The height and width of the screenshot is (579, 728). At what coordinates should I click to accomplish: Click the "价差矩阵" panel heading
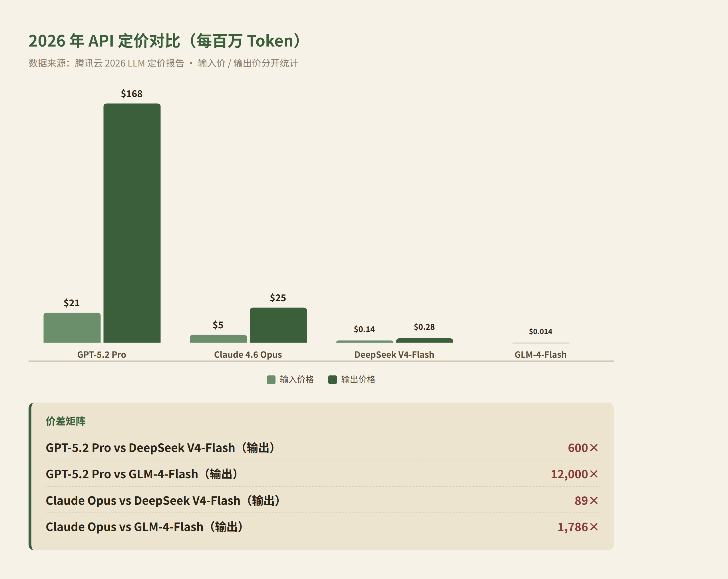[66, 421]
